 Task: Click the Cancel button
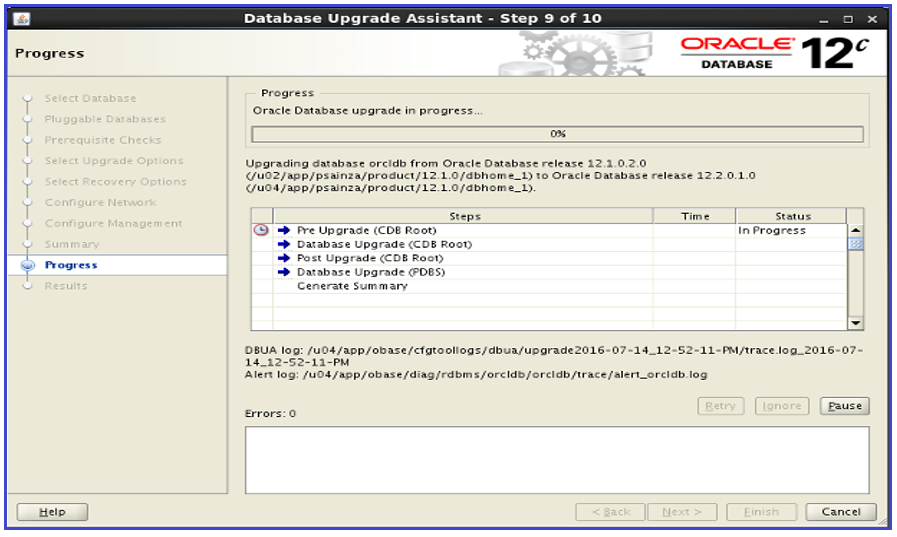(x=841, y=512)
